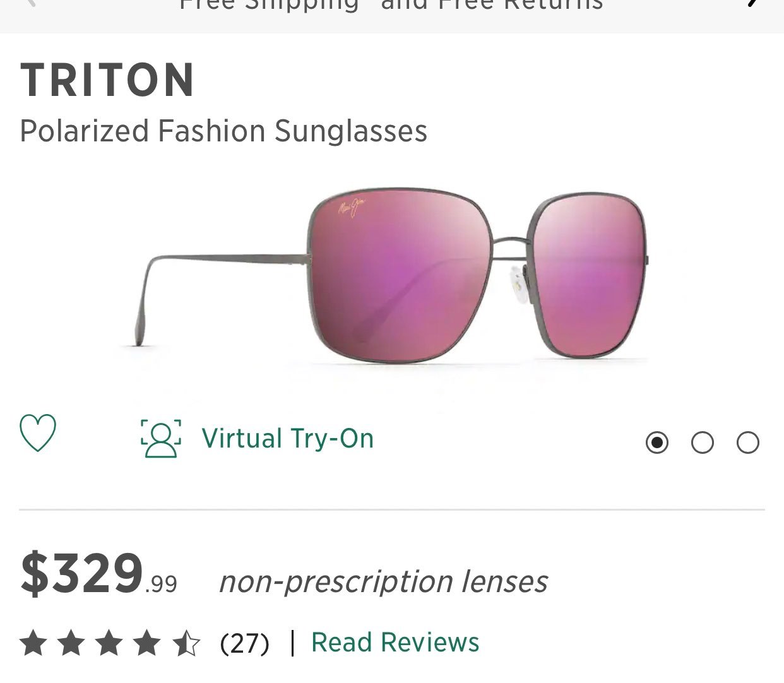Image resolution: width=784 pixels, height=683 pixels.
Task: Click the pink lens sunglasses product image
Action: [391, 275]
